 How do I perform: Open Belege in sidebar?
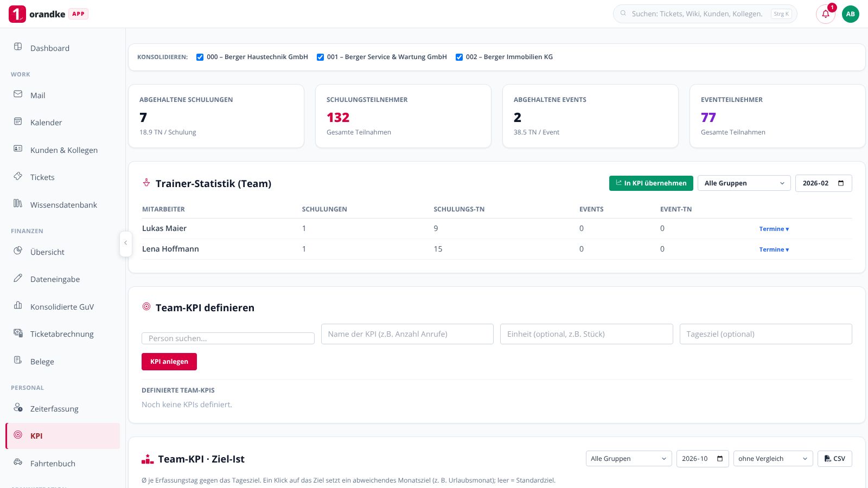[x=62, y=362]
